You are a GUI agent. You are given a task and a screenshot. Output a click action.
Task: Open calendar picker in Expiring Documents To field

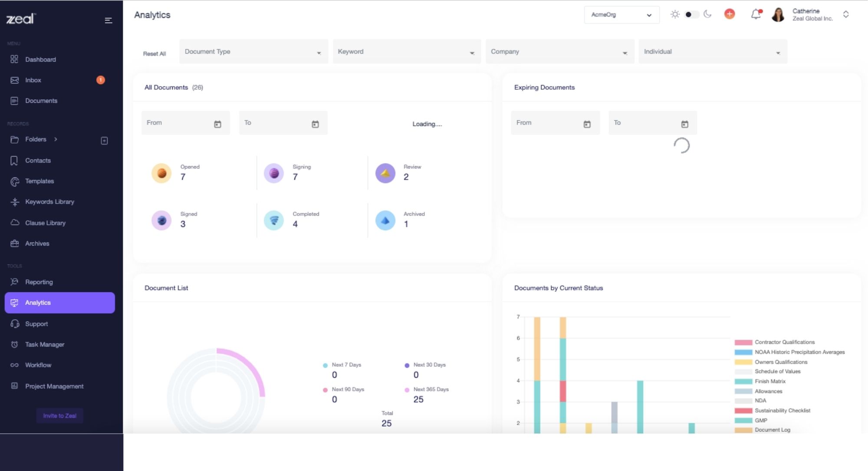click(684, 125)
